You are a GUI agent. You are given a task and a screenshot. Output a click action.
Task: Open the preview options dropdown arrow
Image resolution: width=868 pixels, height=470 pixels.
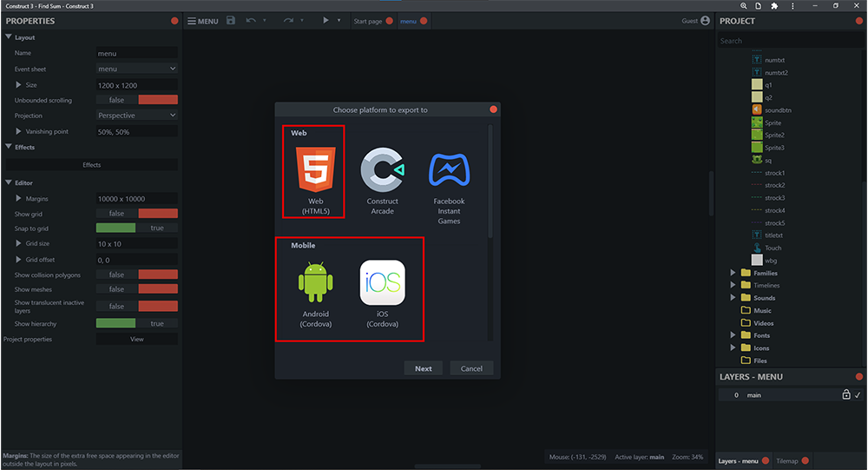tap(339, 21)
